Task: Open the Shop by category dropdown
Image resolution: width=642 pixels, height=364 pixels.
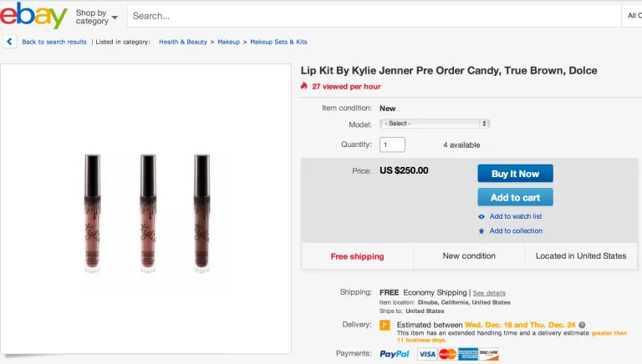Action: 95,17
